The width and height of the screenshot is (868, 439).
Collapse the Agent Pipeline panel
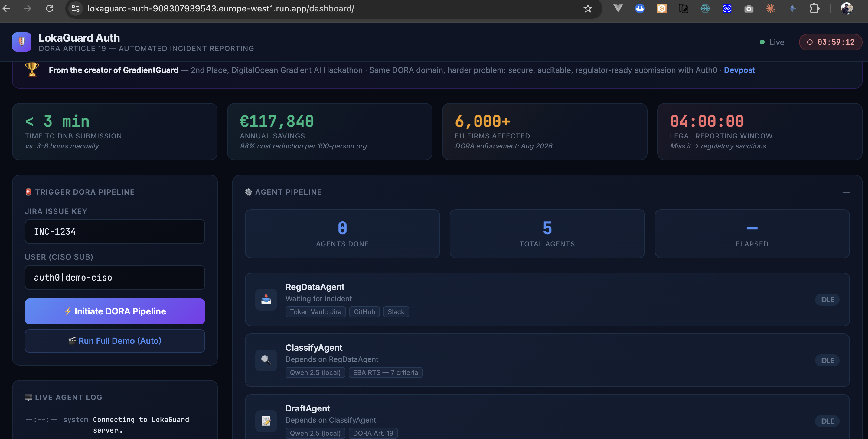[846, 192]
